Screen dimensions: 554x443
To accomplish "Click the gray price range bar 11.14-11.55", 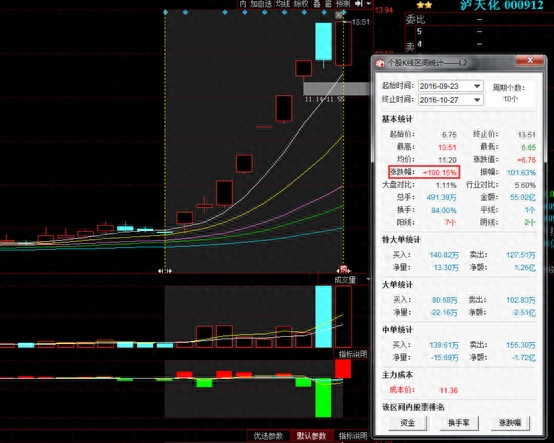I will point(336,88).
